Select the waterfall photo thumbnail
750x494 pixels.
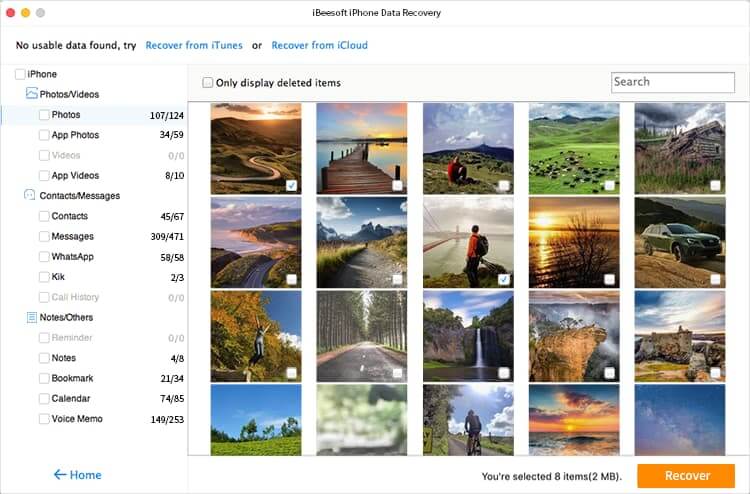point(468,335)
